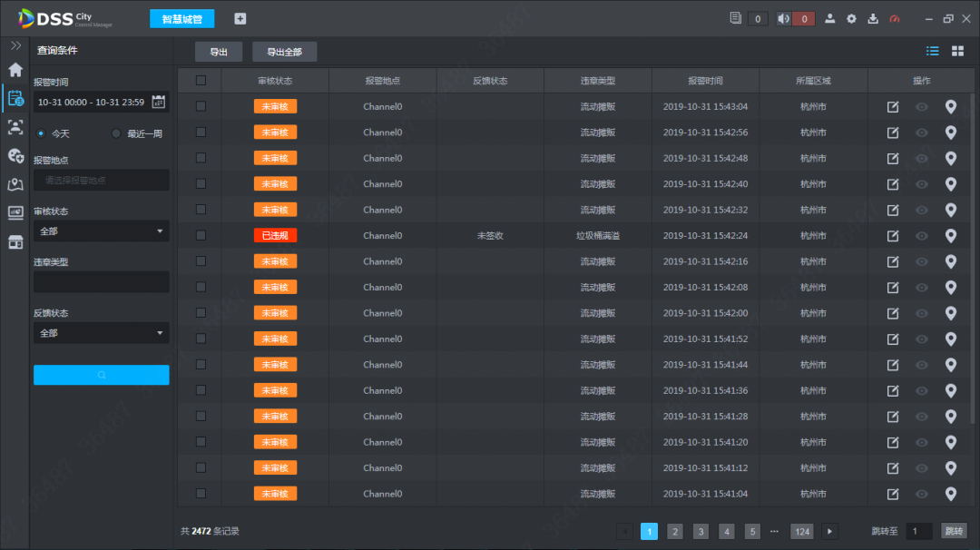Click the jump-to page number field
980x550 pixels.
tap(918, 531)
